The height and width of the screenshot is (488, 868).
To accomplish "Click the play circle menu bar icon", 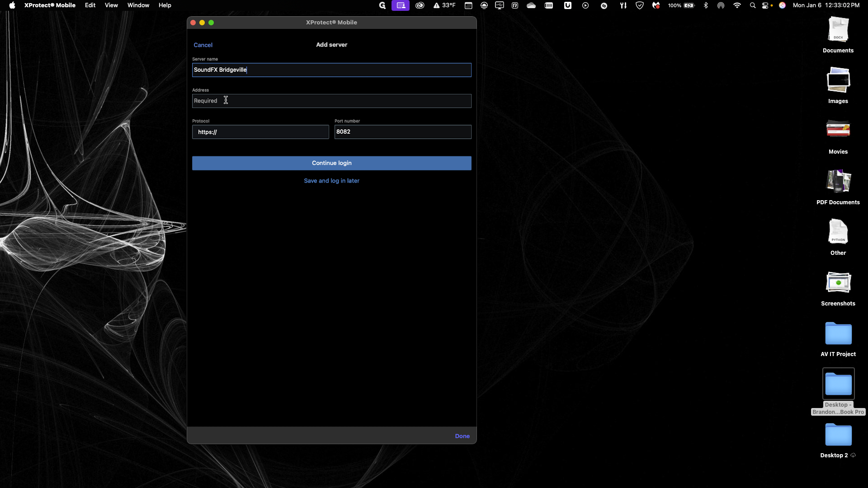I will coord(585,5).
